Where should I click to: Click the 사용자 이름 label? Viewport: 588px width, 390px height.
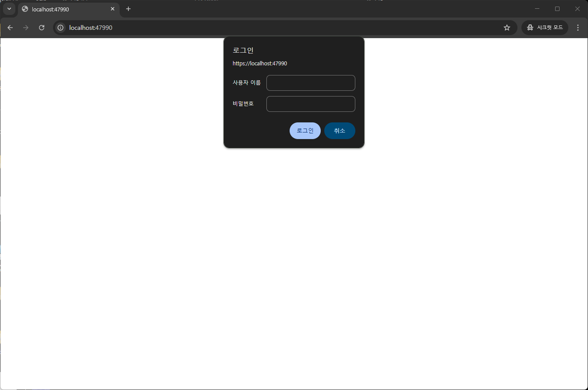(247, 83)
